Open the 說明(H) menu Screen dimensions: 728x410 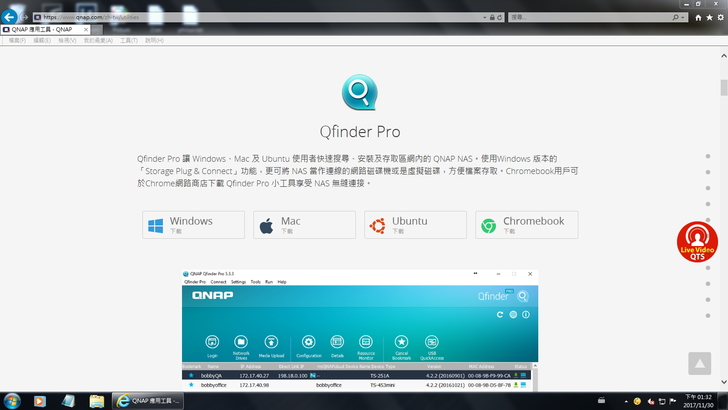[154, 40]
